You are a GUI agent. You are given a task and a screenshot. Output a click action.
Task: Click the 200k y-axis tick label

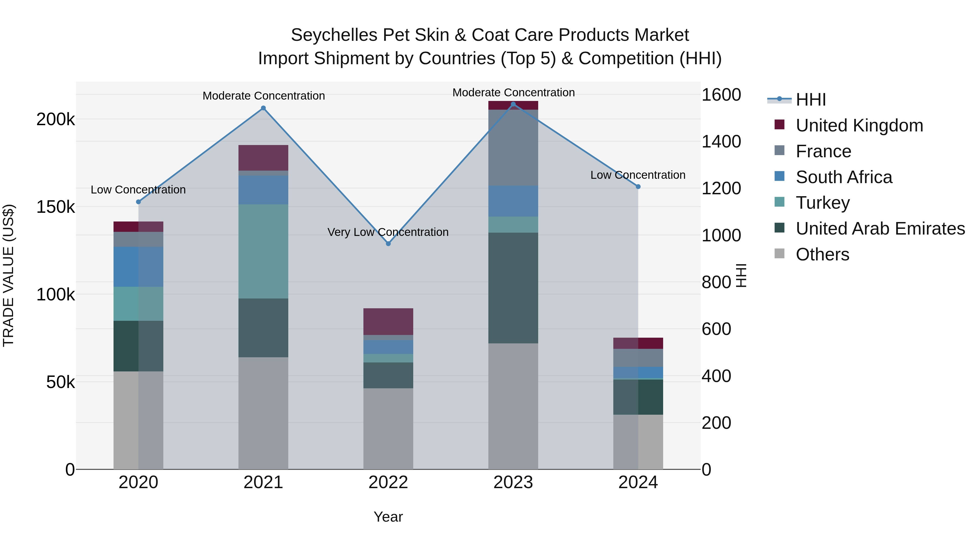coord(56,119)
